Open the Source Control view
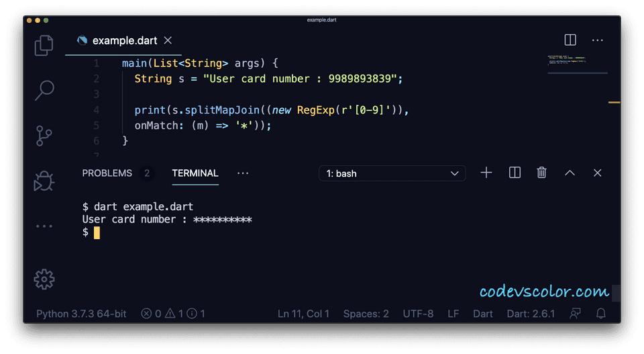The height and width of the screenshot is (354, 644). pos(44,136)
